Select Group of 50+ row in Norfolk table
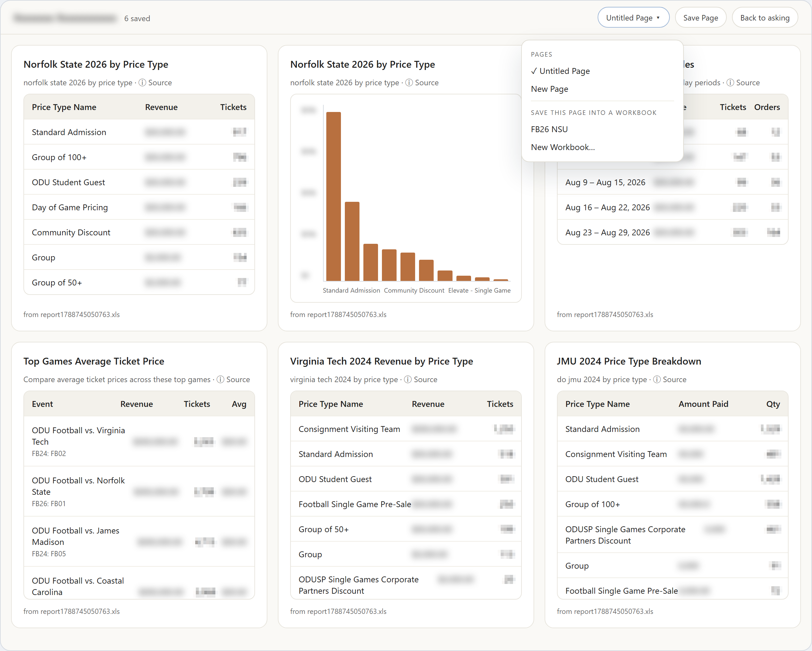Image resolution: width=812 pixels, height=651 pixels. [x=139, y=282]
